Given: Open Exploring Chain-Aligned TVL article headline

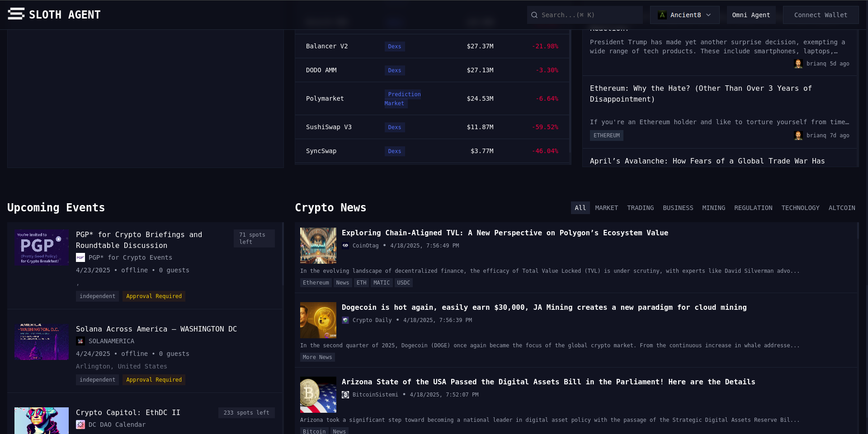Looking at the screenshot, I should click(505, 233).
